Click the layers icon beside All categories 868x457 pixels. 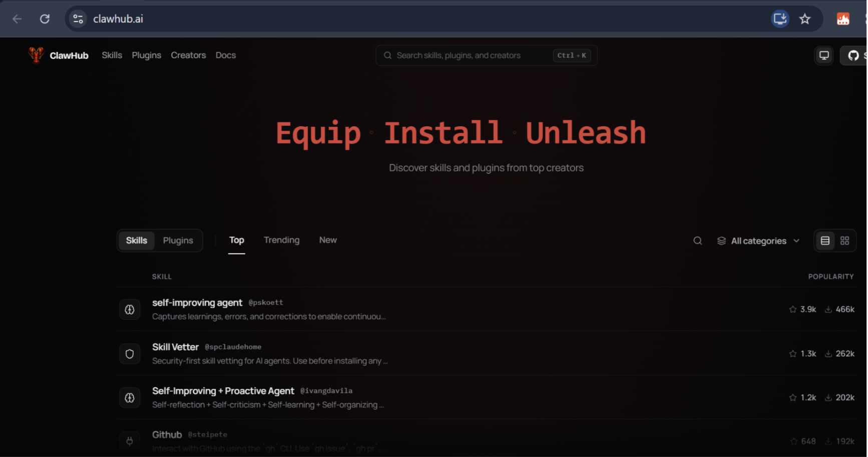[721, 241]
